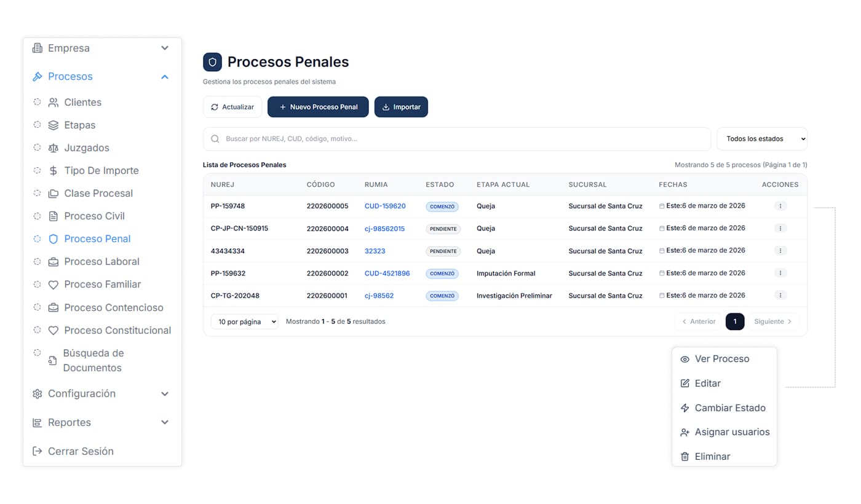
Task: Click Imputación Formal stage cell
Action: click(x=506, y=274)
